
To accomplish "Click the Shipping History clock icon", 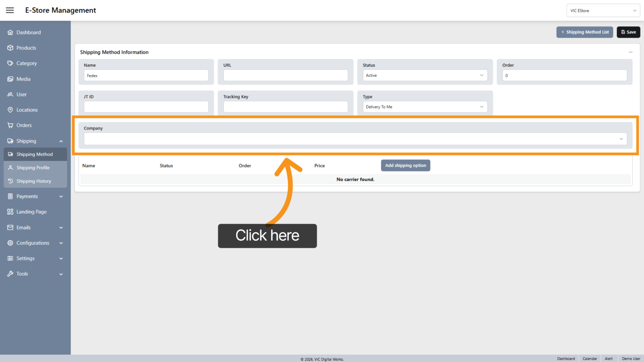I will (11, 181).
